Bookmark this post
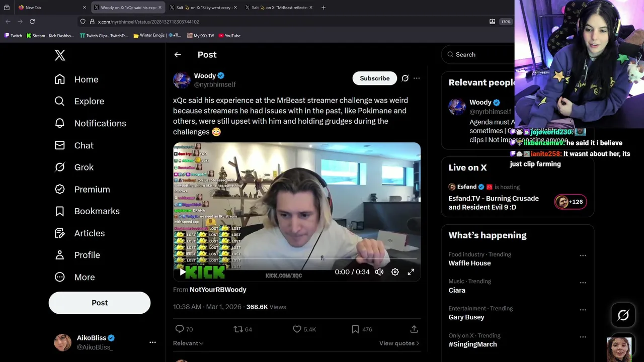Image resolution: width=644 pixels, height=362 pixels. (355, 329)
